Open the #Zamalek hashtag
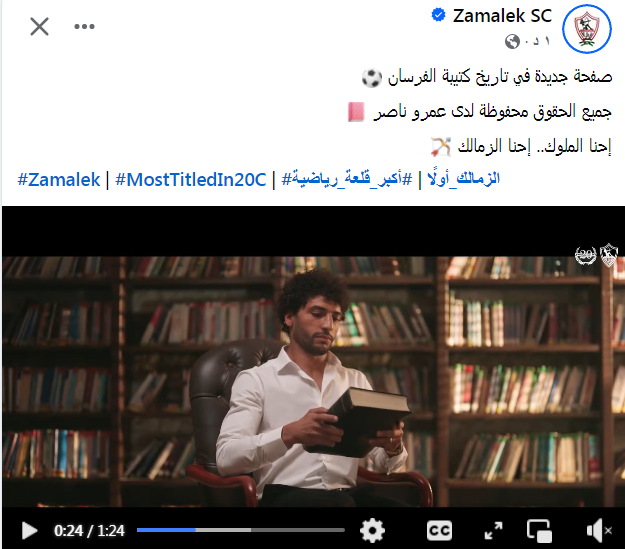This screenshot has height=549, width=625. pyautogui.click(x=59, y=179)
